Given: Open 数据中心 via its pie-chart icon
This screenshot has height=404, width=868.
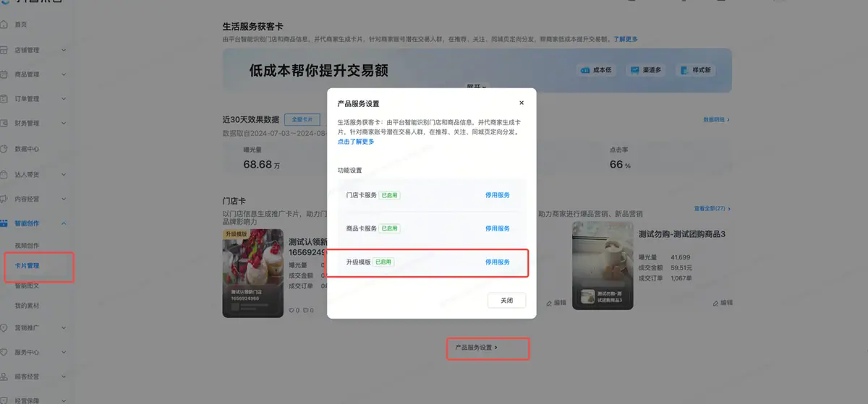Looking at the screenshot, I should pos(4,149).
